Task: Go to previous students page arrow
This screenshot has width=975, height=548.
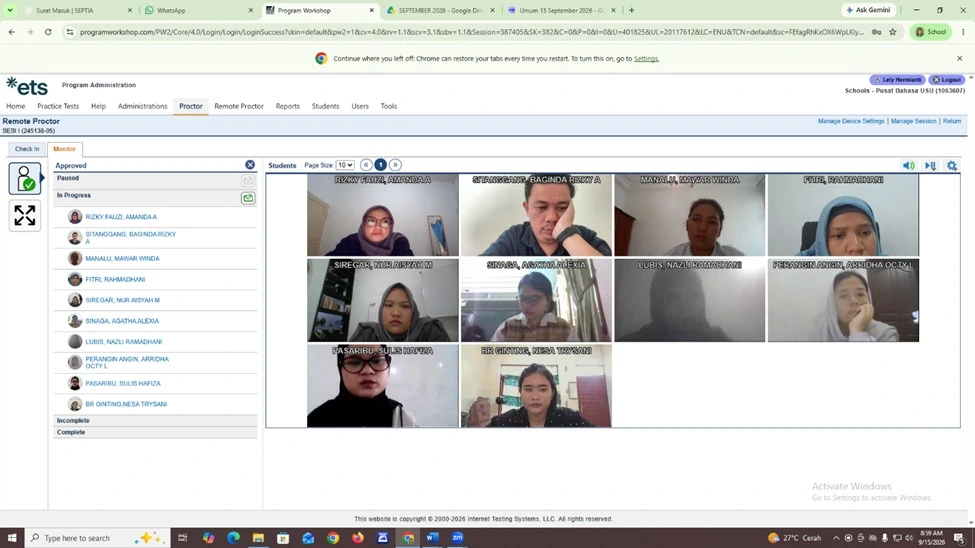Action: point(366,165)
